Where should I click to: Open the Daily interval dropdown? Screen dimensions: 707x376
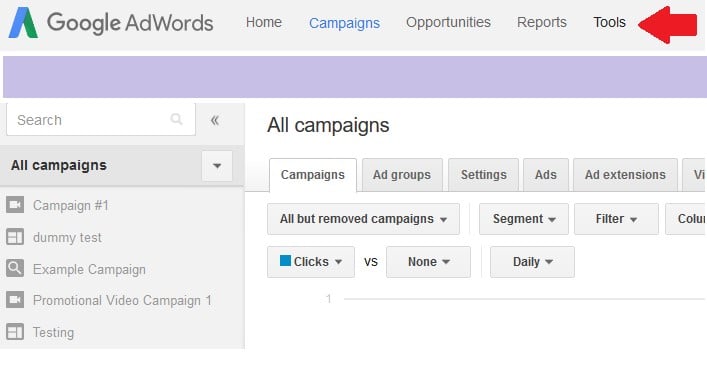[532, 261]
